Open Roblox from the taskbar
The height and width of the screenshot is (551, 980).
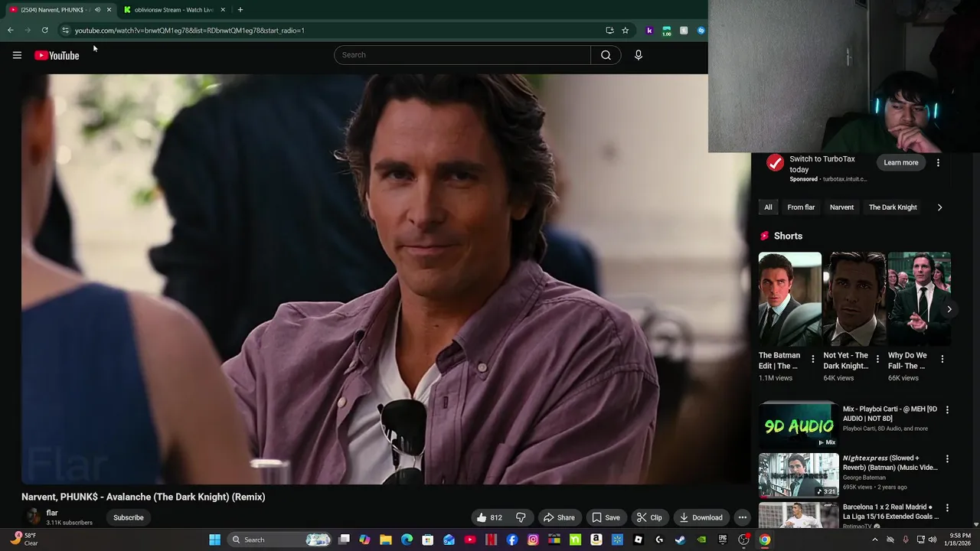[638, 540]
